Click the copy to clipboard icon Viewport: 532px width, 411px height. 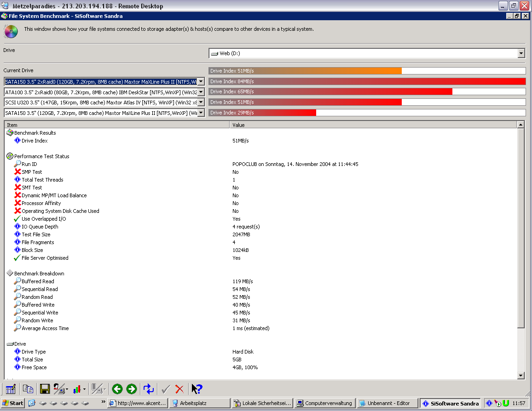point(28,389)
